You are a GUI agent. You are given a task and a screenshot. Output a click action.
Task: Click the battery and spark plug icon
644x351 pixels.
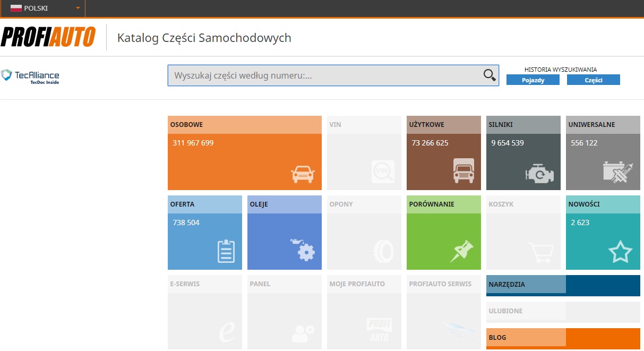[619, 172]
